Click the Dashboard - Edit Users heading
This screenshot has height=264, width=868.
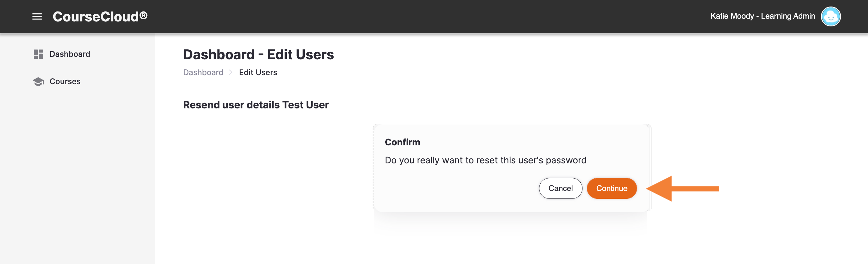tap(259, 54)
